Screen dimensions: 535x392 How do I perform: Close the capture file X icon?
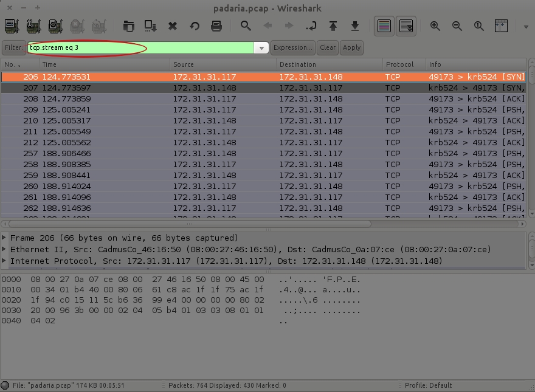(x=173, y=26)
